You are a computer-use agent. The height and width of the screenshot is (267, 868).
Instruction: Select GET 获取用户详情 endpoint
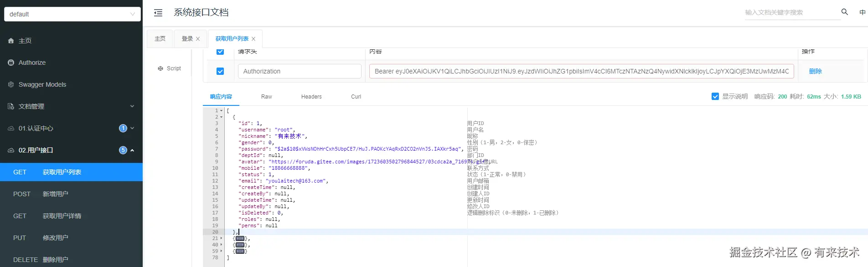(71, 216)
